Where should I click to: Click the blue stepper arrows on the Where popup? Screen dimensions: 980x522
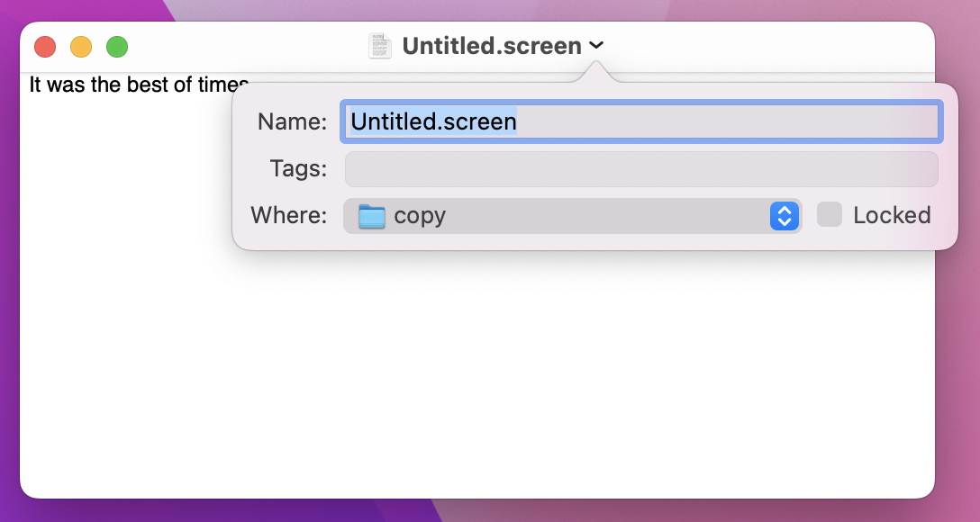click(x=784, y=215)
